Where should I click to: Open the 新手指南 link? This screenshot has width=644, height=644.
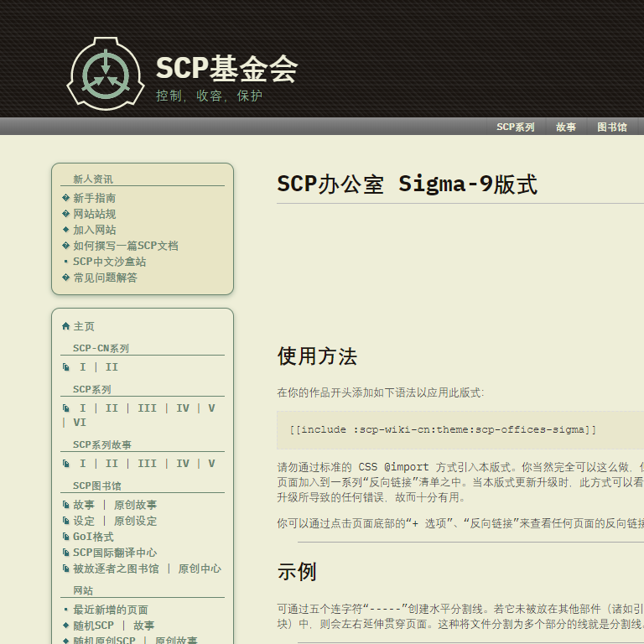(x=94, y=198)
